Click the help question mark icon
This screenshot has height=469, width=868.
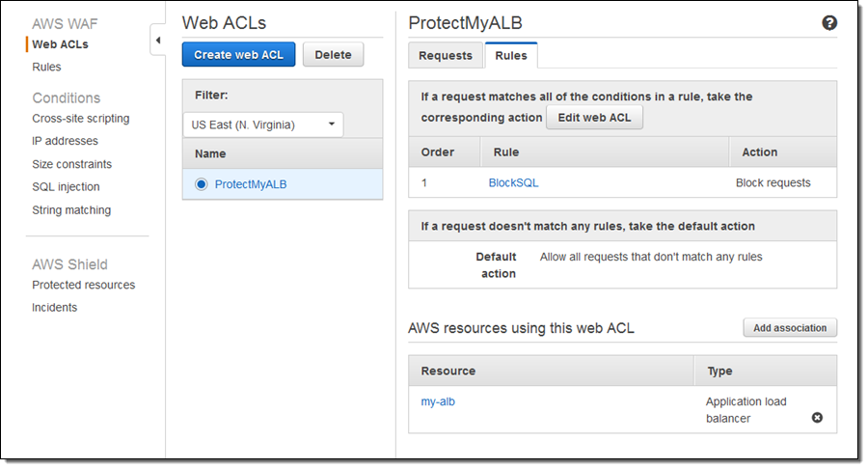pos(828,23)
